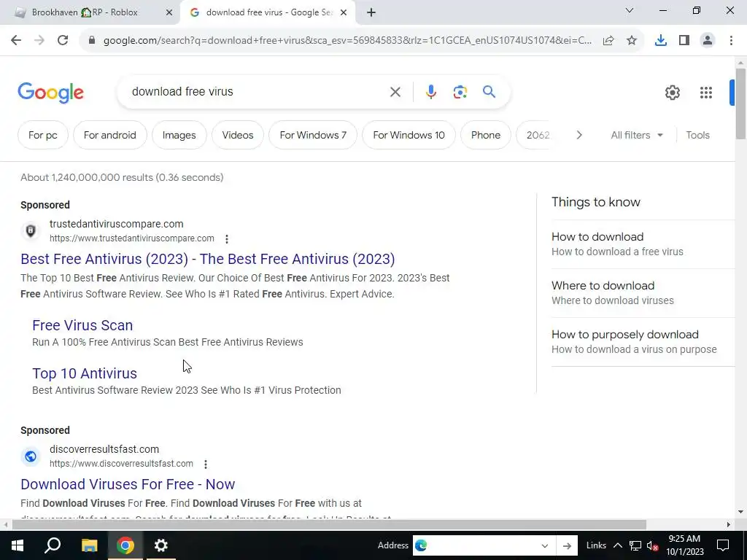Switch to Videos results

(x=238, y=135)
